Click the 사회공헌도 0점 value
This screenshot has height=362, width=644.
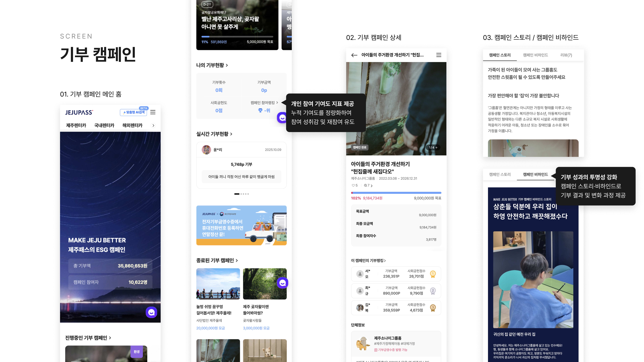(219, 110)
